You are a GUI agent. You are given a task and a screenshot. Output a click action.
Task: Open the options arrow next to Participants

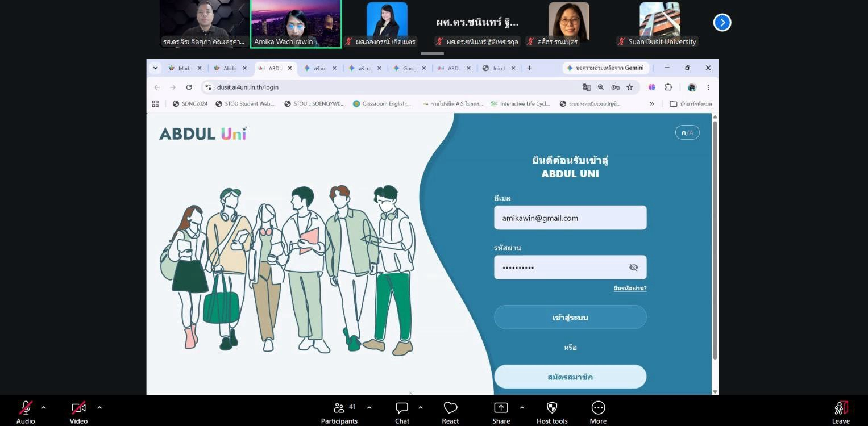pyautogui.click(x=369, y=407)
